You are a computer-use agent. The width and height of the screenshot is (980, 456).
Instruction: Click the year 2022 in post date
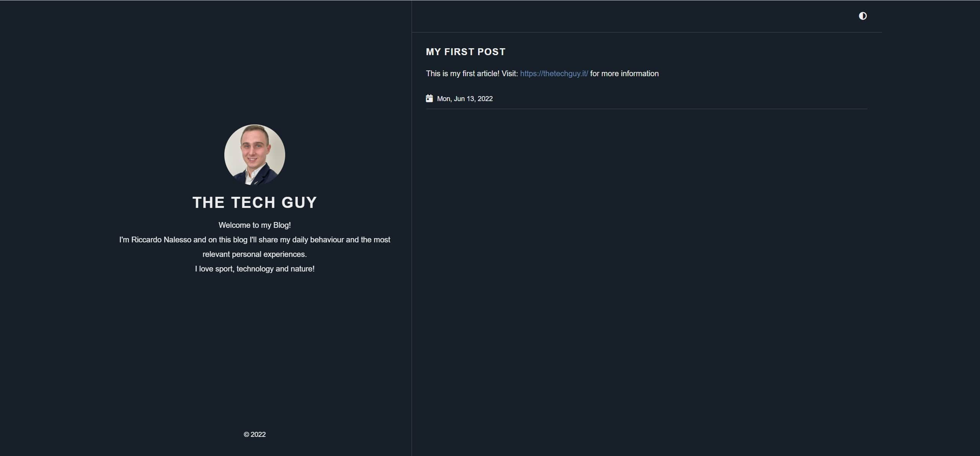(485, 99)
